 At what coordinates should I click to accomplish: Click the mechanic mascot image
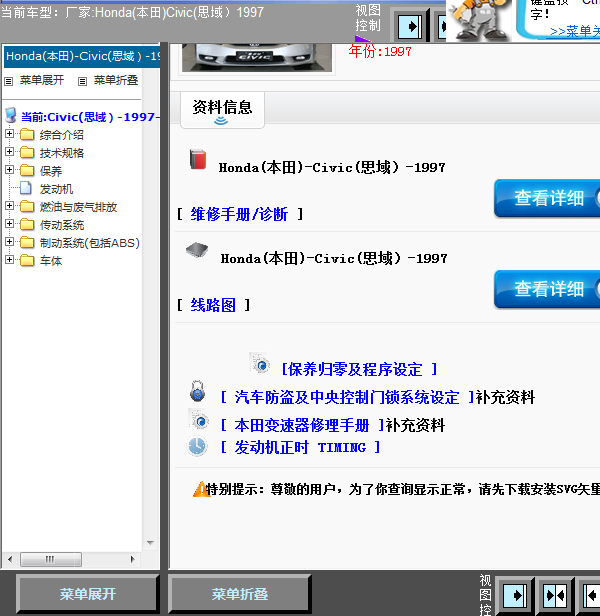pos(479,20)
